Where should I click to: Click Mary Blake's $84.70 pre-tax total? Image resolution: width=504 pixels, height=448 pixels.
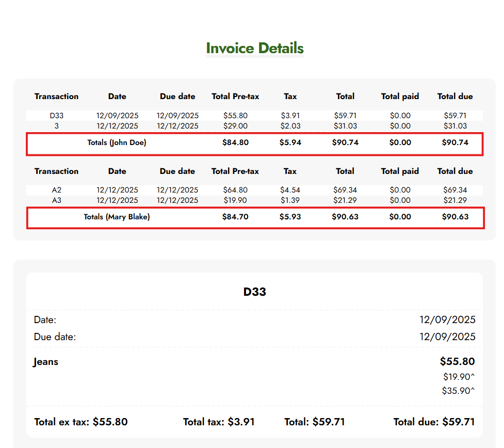pos(235,217)
